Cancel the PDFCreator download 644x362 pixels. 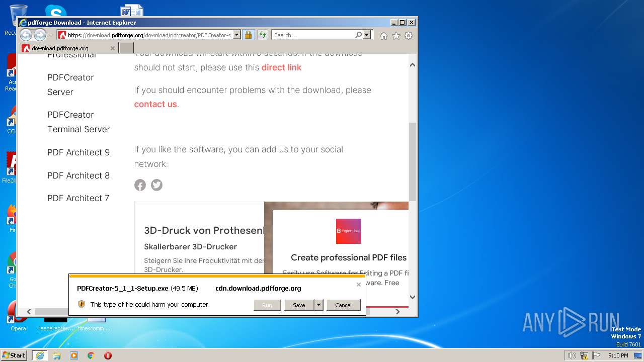[x=343, y=305]
